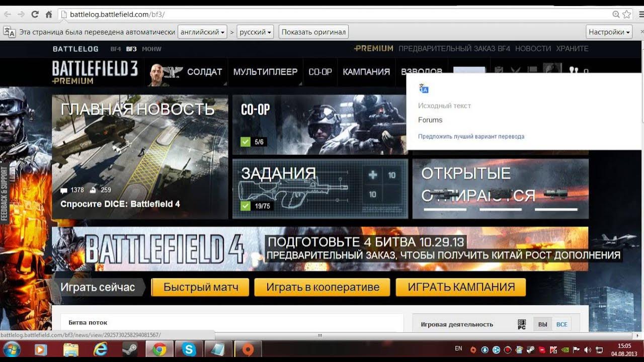Switch to MOHW game link

pos(151,49)
